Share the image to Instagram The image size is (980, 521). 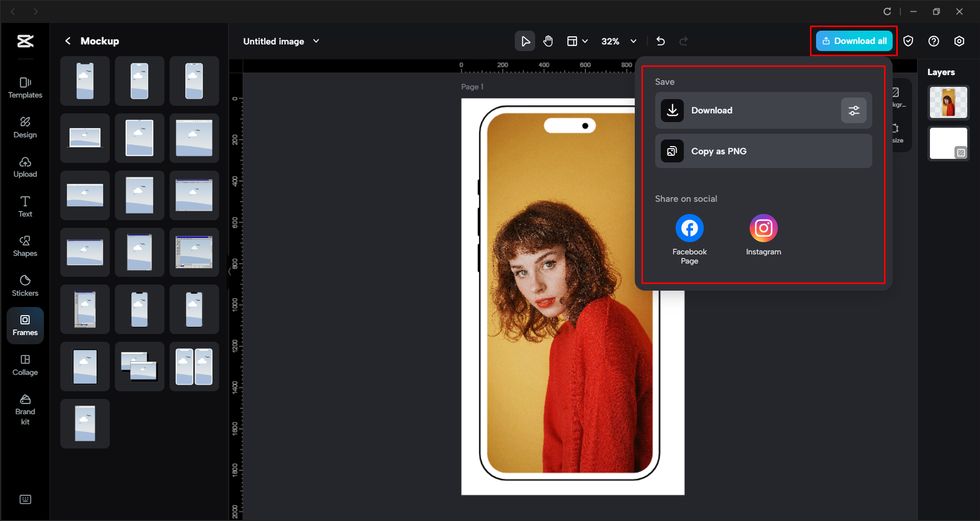coord(763,228)
